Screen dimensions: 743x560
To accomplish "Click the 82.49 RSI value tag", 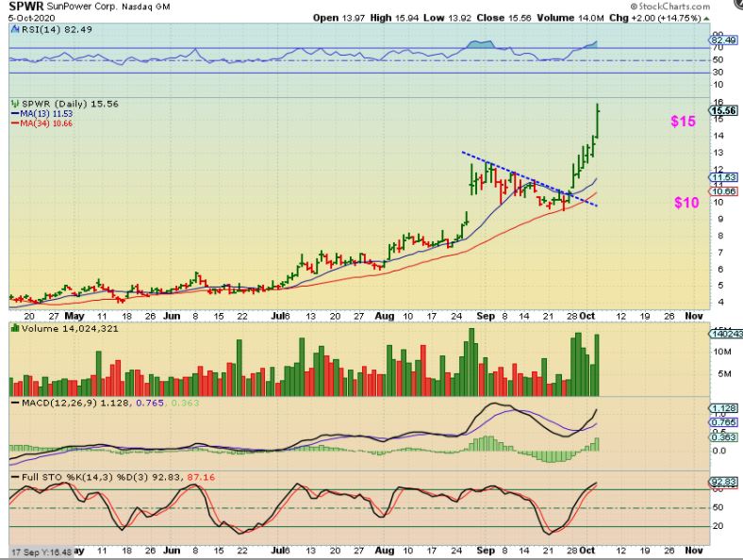I will tap(724, 41).
